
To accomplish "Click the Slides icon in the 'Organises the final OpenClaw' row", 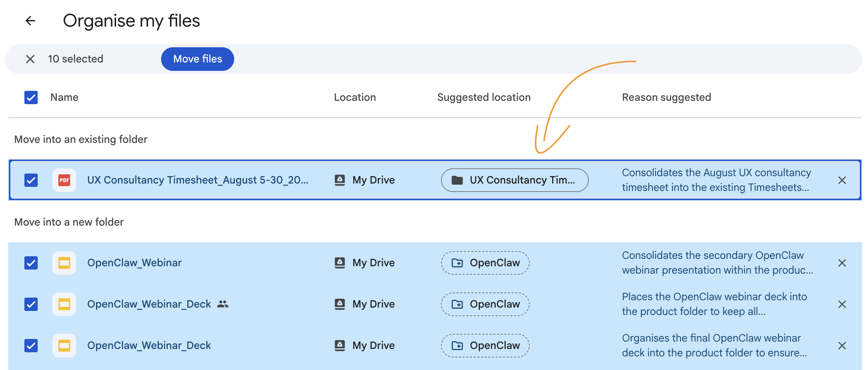I will 64,346.
